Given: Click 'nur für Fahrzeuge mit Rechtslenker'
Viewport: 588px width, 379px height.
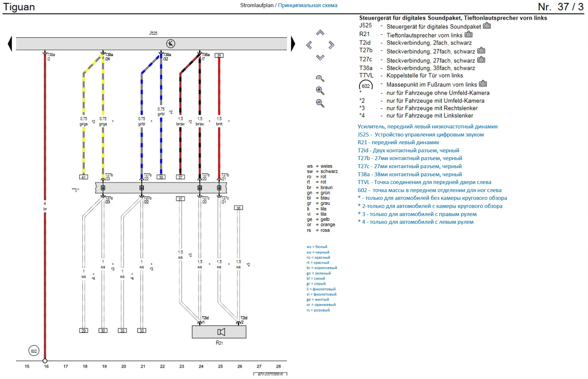Looking at the screenshot, I should click(432, 108).
